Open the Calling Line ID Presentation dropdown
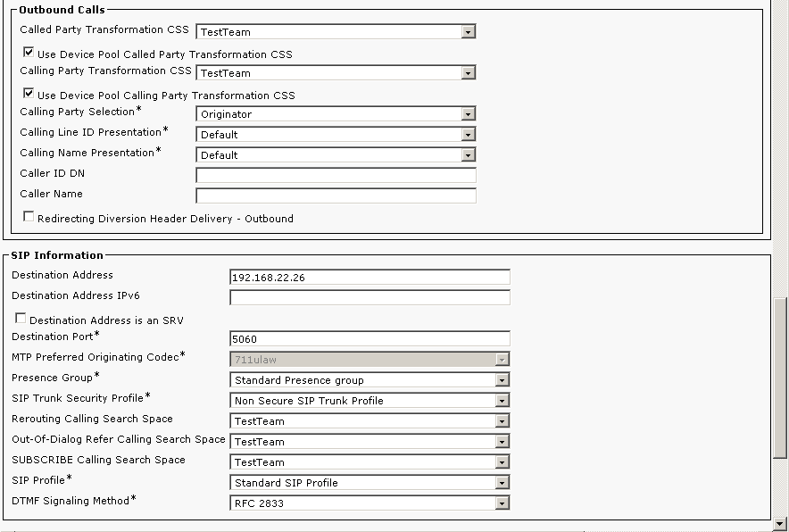 coord(336,135)
